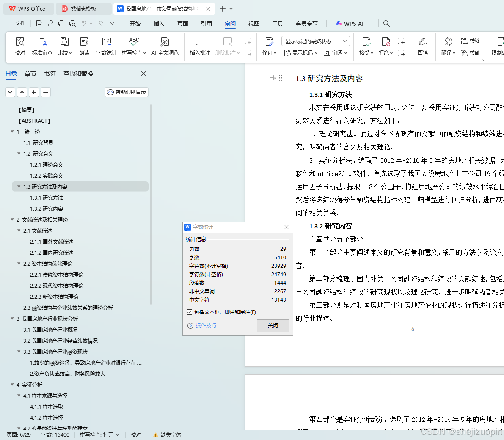Open the 显示标记 dropdown
This screenshot has width=504, height=440.
coord(301,53)
